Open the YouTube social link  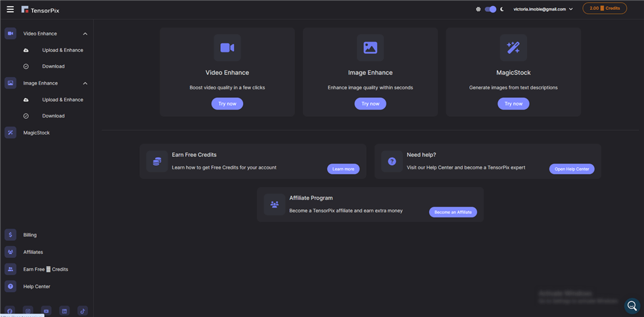(x=46, y=311)
